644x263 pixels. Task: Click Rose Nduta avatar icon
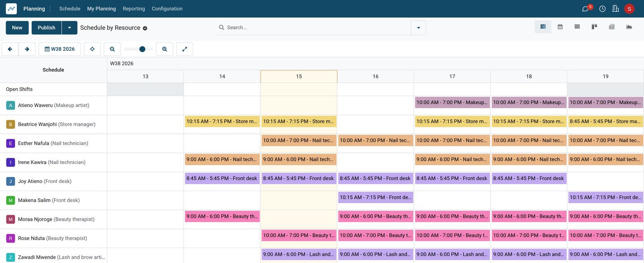[x=10, y=238]
